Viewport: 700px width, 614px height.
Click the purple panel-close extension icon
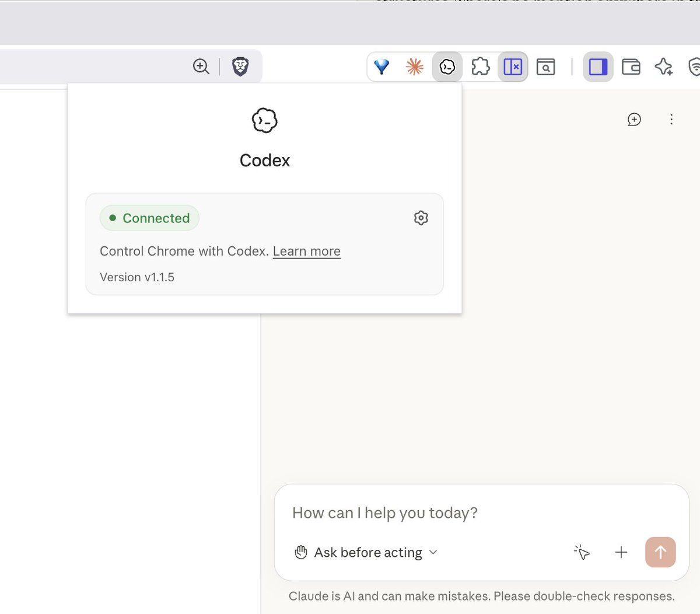pos(513,67)
